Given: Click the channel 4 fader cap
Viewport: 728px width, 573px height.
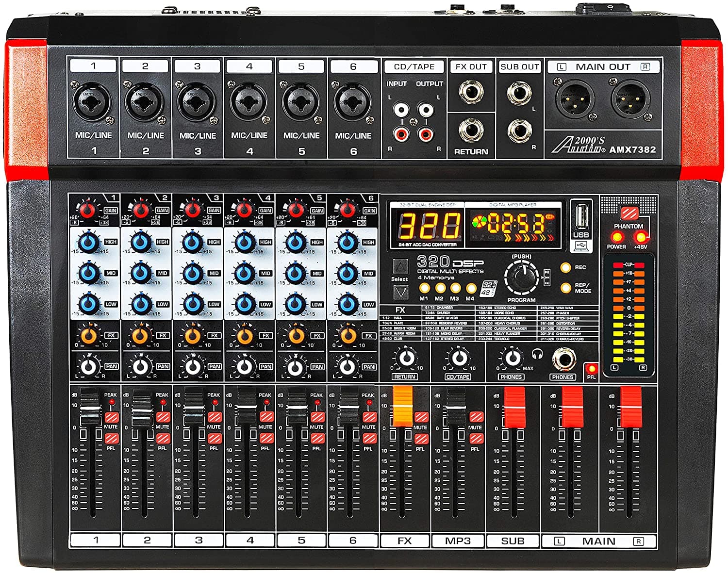Looking at the screenshot, I should tap(247, 406).
